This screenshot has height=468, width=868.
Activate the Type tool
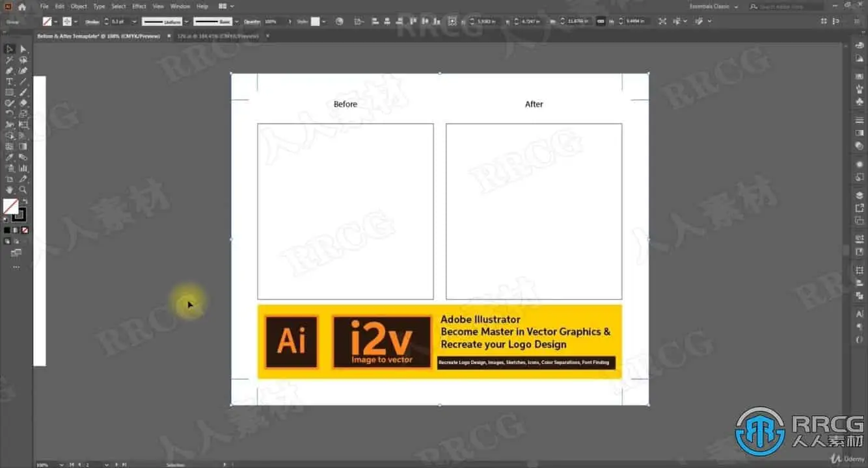coord(10,82)
